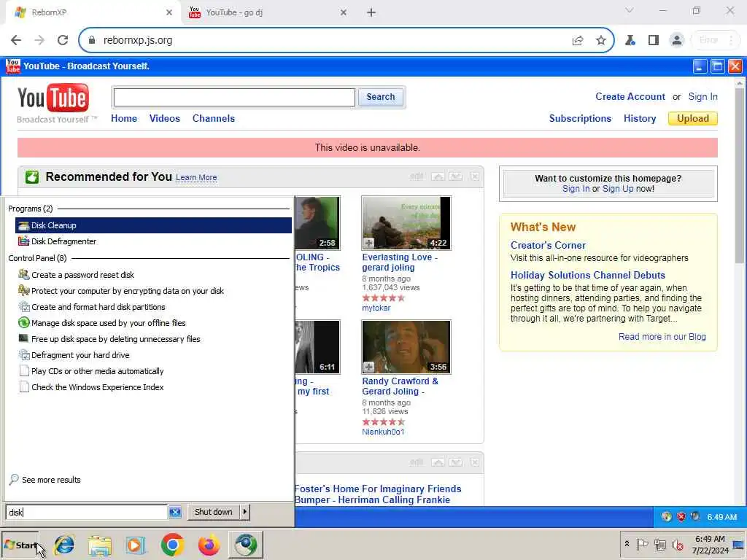Viewport: 747px width, 560px height.
Task: Click the Start button
Action: (x=20, y=545)
